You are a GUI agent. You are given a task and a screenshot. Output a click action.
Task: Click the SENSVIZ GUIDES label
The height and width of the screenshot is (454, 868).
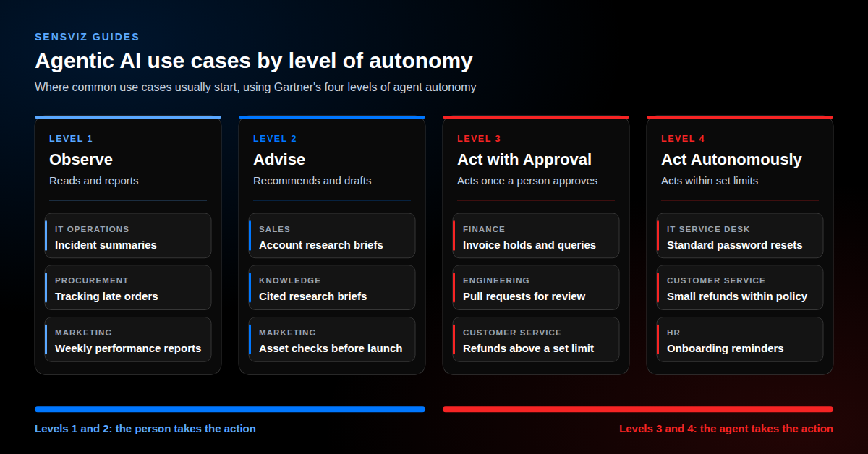pyautogui.click(x=87, y=37)
